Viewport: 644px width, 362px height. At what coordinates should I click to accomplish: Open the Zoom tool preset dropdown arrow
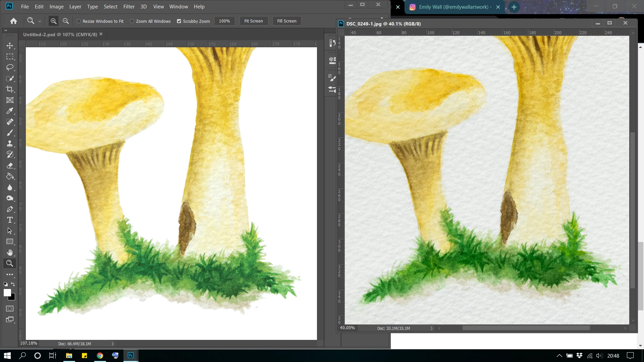coord(40,21)
